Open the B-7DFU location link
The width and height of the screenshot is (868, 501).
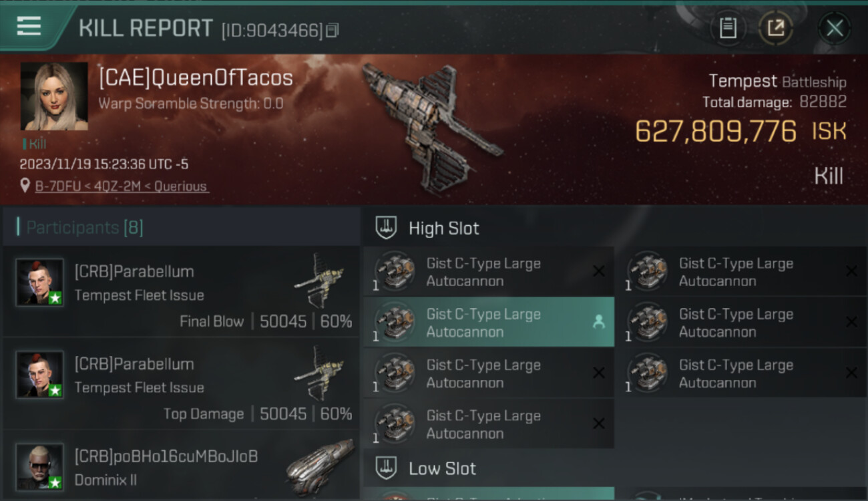point(122,186)
